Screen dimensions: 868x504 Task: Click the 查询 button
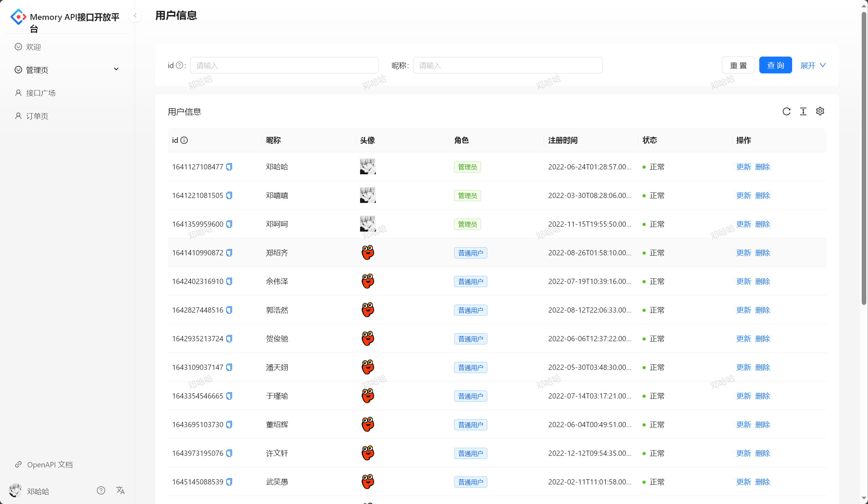[x=775, y=65]
